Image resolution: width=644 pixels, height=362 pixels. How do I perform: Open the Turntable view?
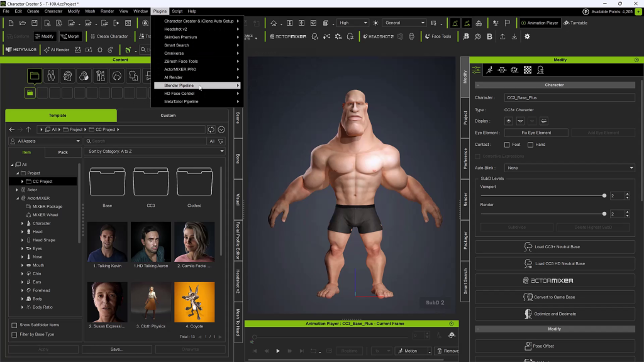575,23
